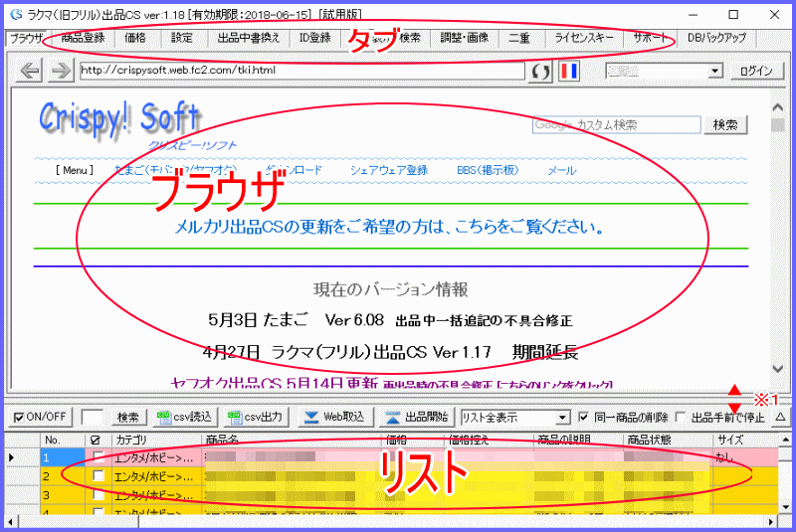Open the メール link

tap(562, 170)
